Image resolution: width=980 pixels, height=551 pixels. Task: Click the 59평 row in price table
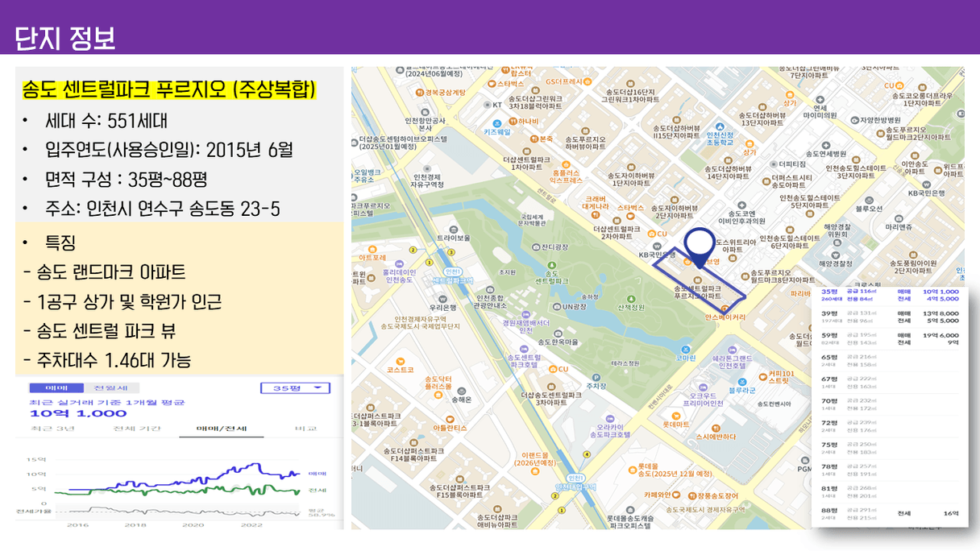(x=890, y=338)
